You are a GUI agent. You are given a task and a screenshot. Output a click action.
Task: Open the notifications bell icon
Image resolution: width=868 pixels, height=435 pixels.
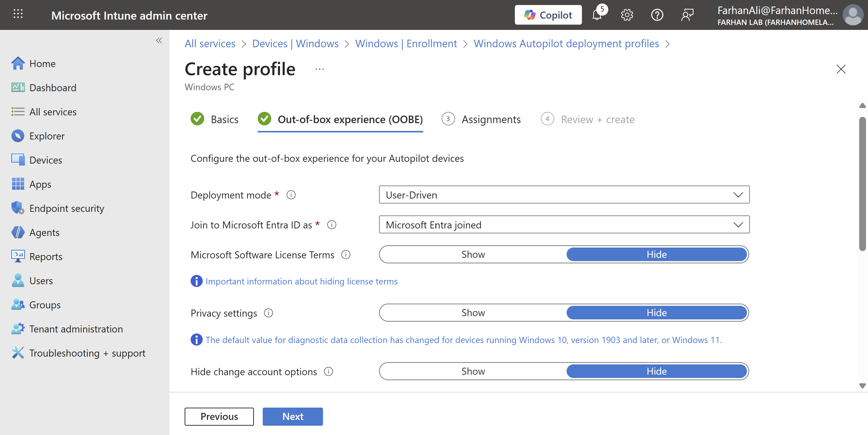pyautogui.click(x=597, y=15)
